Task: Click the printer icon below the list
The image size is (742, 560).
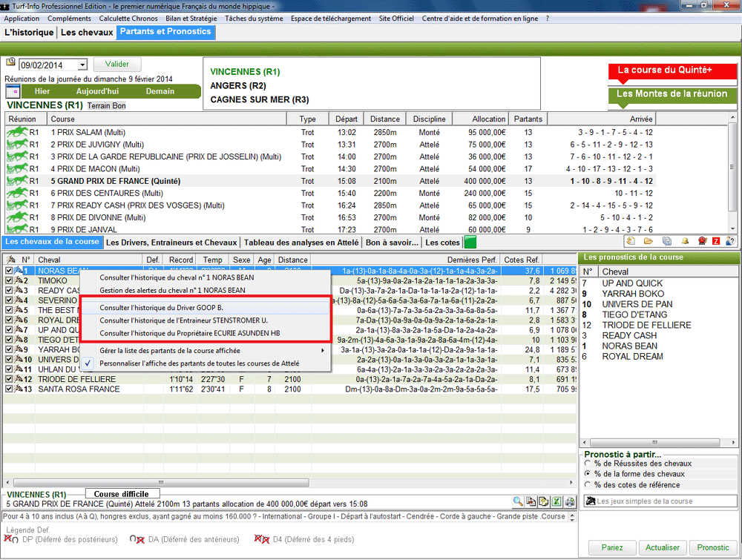Action: pyautogui.click(x=570, y=502)
